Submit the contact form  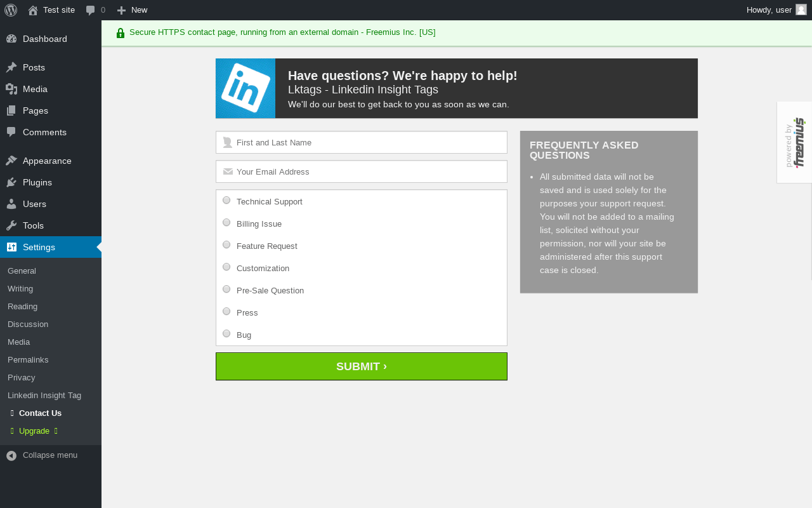pyautogui.click(x=362, y=366)
